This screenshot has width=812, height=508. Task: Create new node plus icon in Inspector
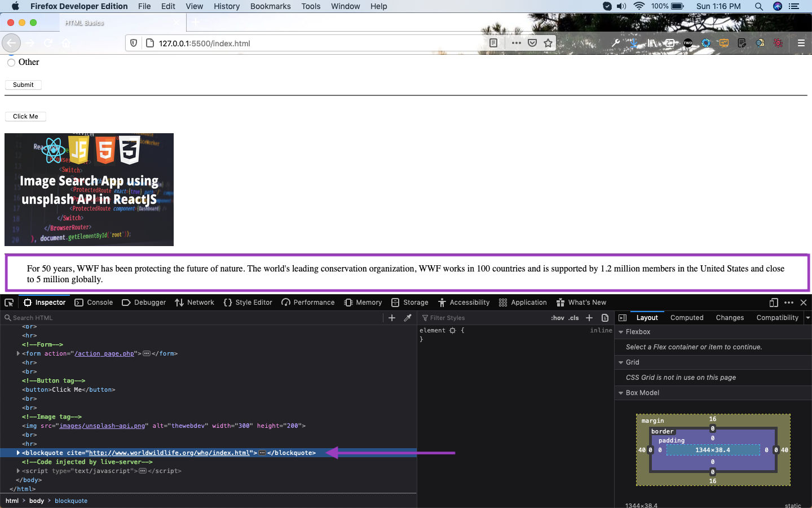(x=392, y=318)
